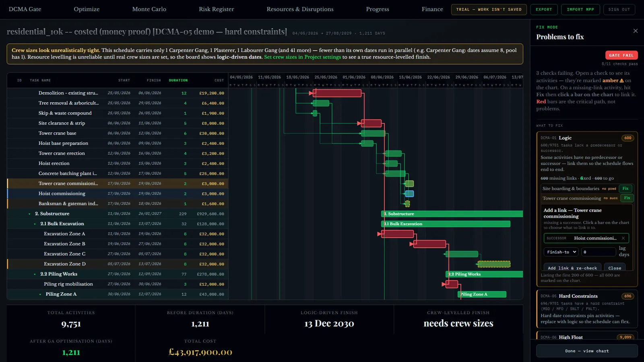Select the dashed Excavation Zone D bar
This screenshot has width=644, height=362.
(x=494, y=264)
